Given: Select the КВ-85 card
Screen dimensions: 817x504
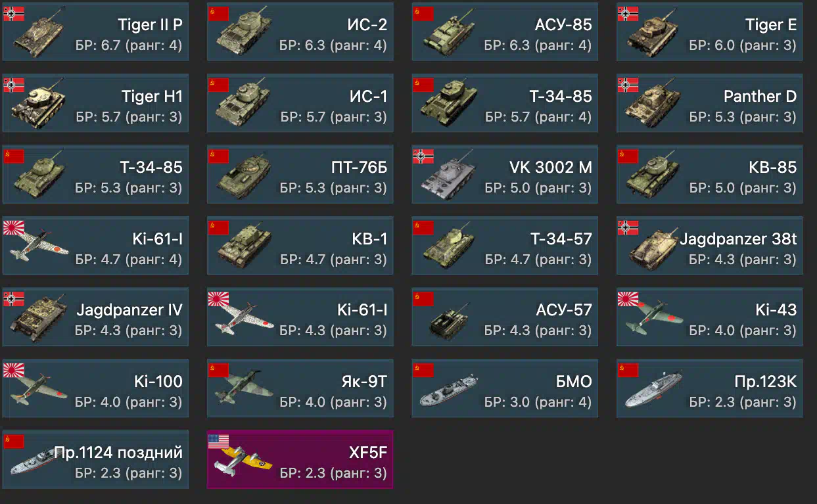Looking at the screenshot, I should point(709,175).
